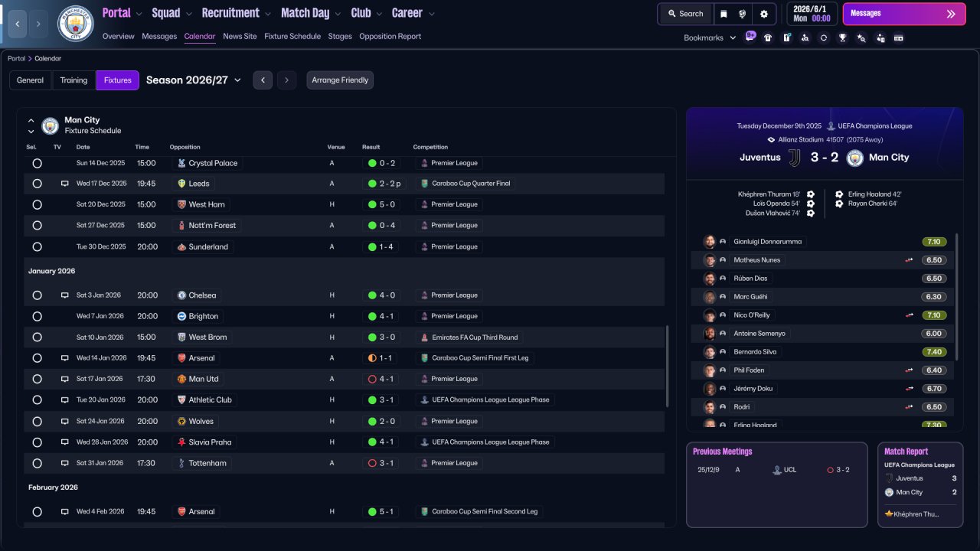Screen dimensions: 980x551
Task: Expand the Portal menu chevron
Action: pyautogui.click(x=138, y=14)
